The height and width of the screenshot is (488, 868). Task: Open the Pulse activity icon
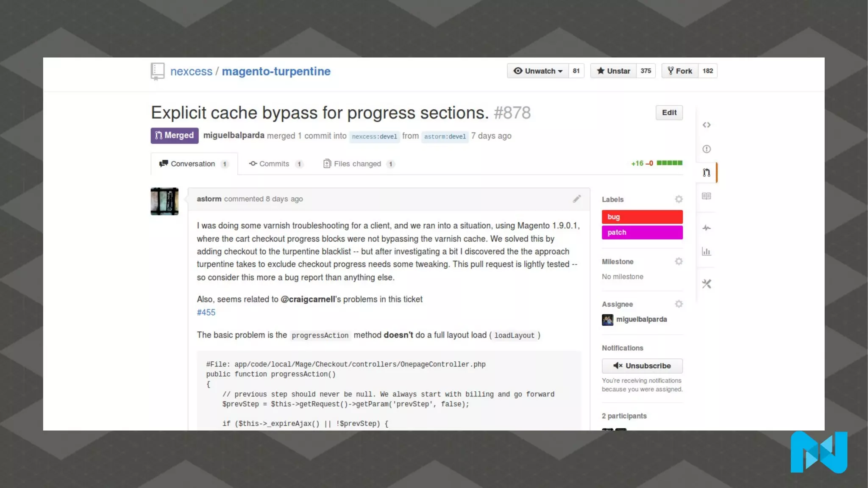tap(706, 228)
